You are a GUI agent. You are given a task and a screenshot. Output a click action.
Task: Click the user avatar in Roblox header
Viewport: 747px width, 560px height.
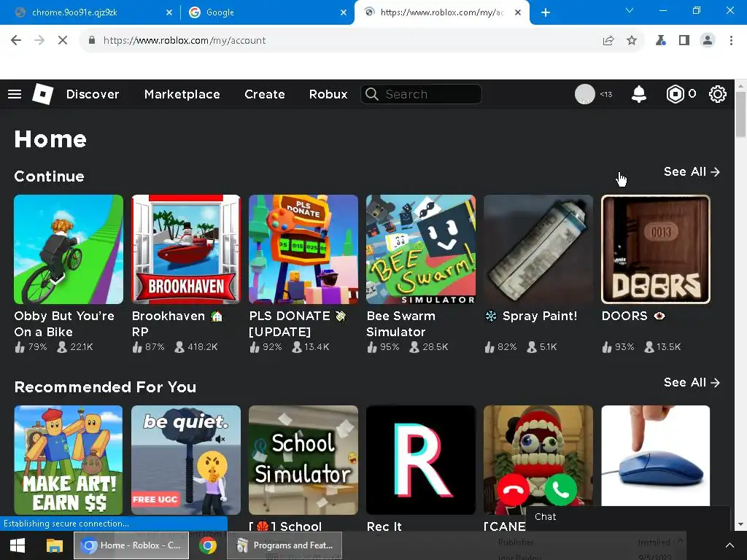click(585, 94)
